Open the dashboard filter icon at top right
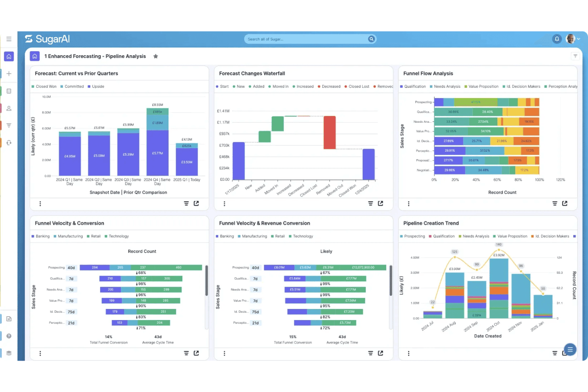The width and height of the screenshot is (588, 392). coord(575,56)
